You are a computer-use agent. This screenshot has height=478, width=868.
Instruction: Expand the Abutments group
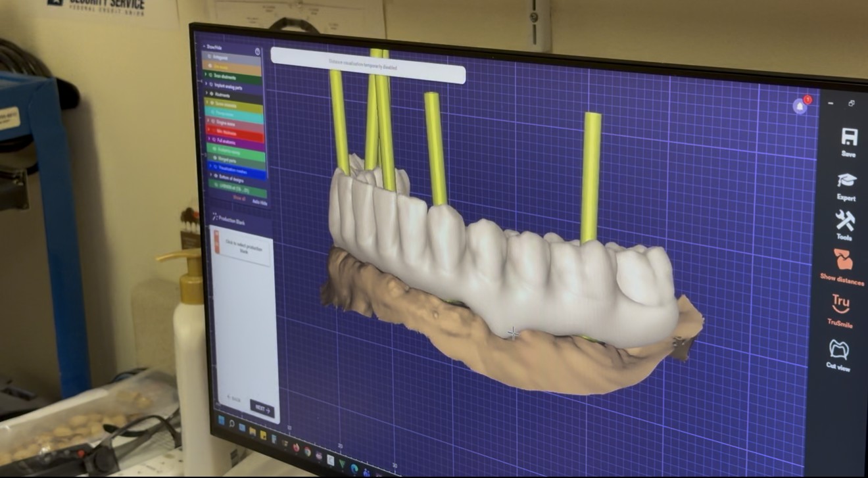(207, 93)
